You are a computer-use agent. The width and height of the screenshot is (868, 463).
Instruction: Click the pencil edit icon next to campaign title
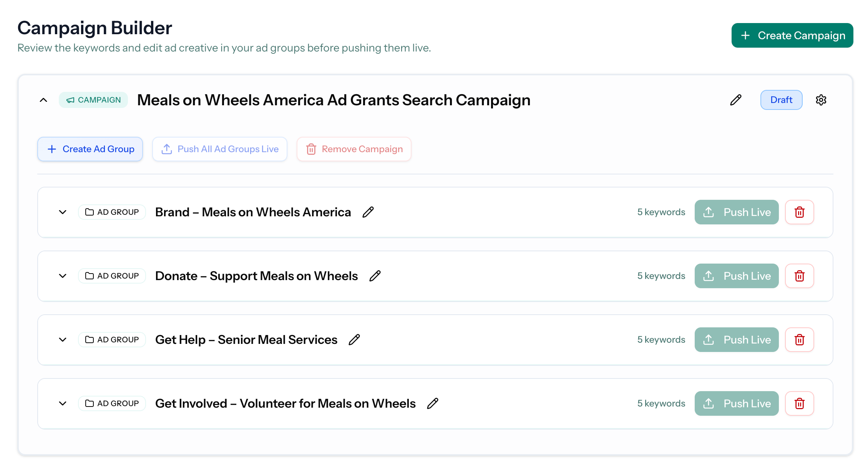pyautogui.click(x=735, y=100)
